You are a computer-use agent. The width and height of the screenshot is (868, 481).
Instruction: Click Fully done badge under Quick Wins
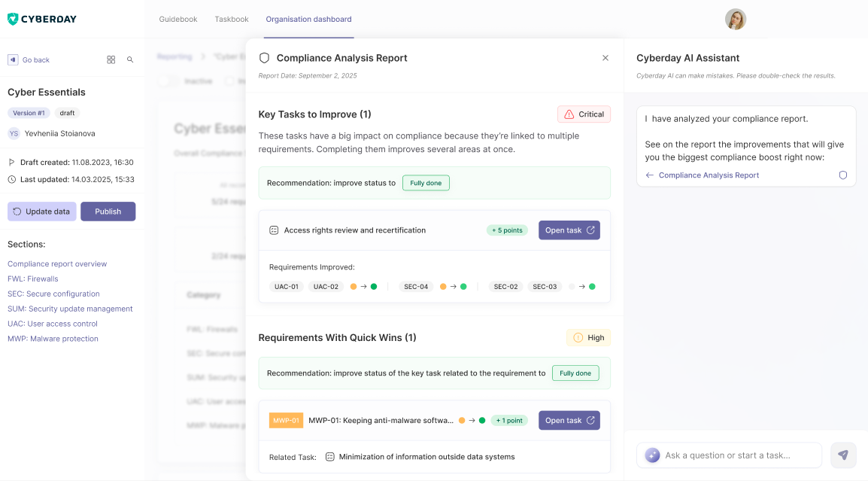coord(575,373)
